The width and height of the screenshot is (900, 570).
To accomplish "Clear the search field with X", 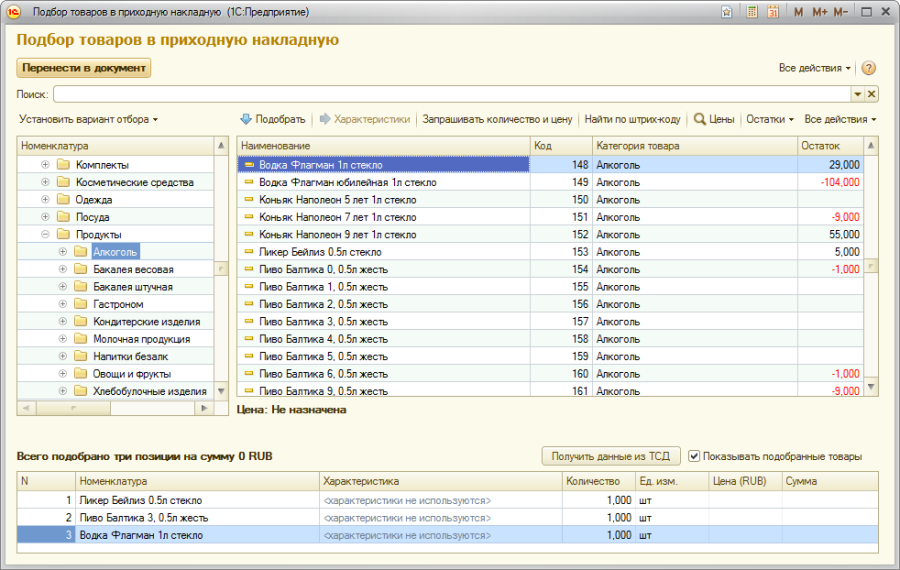I will tap(871, 94).
